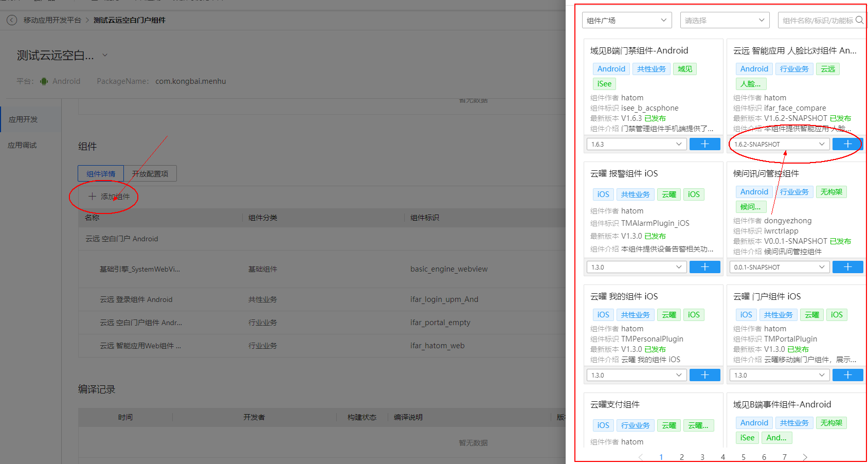Viewport: 868px width, 464px height.
Task: Click the ifar_portal_empty identifier cell
Action: point(440,323)
